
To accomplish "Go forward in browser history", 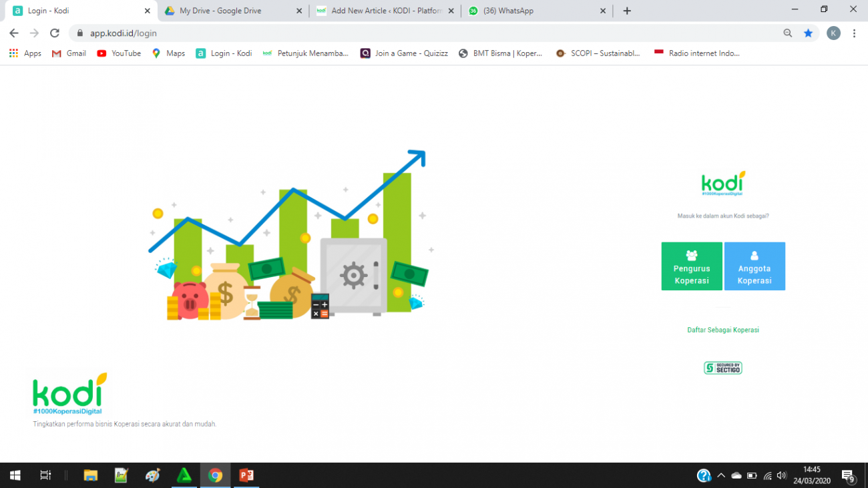I will pyautogui.click(x=35, y=33).
